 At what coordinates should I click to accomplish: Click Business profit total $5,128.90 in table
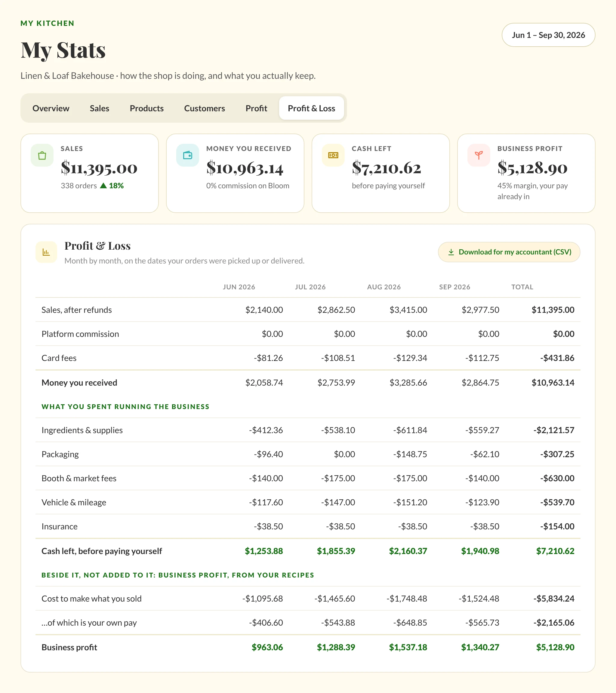point(555,648)
